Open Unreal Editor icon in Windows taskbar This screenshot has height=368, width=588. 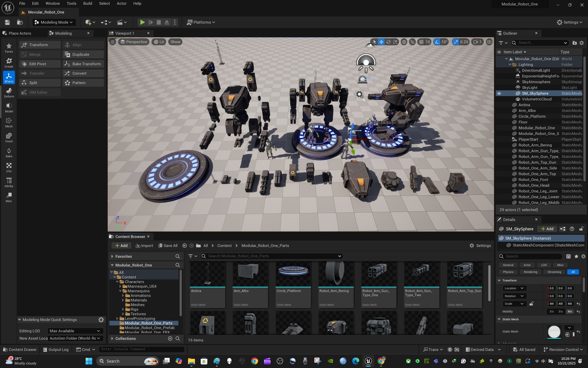point(369,361)
